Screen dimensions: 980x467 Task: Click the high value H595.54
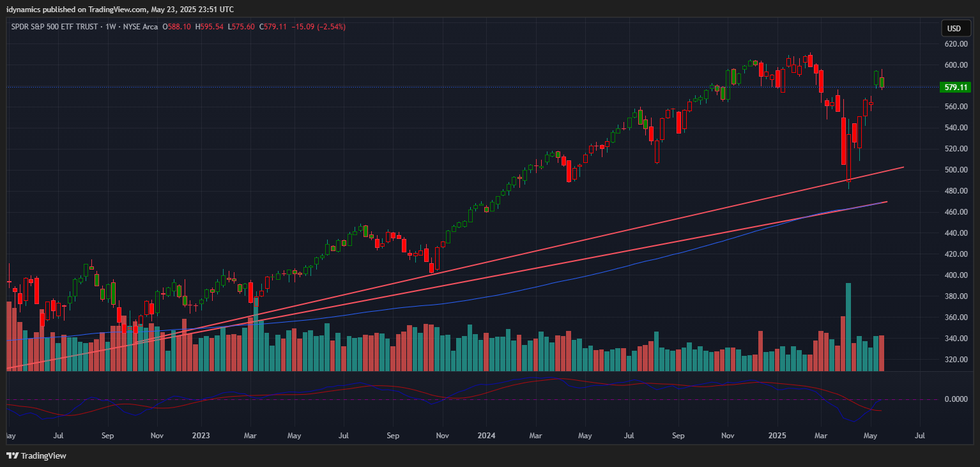click(x=209, y=27)
